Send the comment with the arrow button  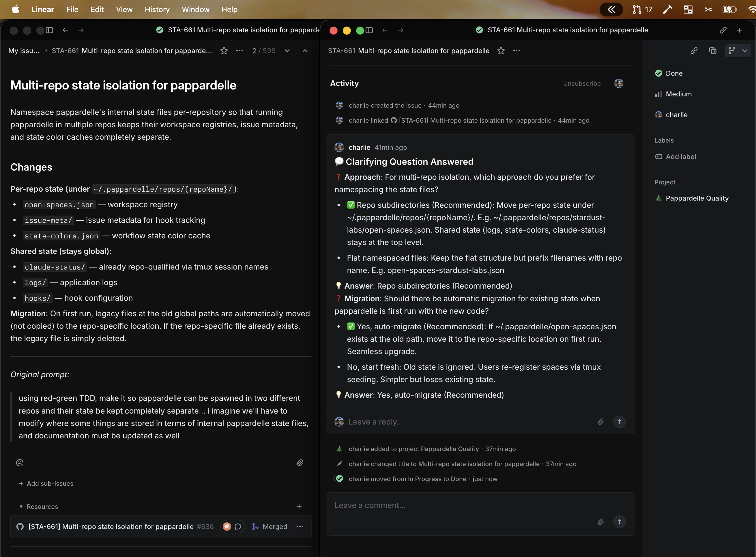[x=619, y=522]
